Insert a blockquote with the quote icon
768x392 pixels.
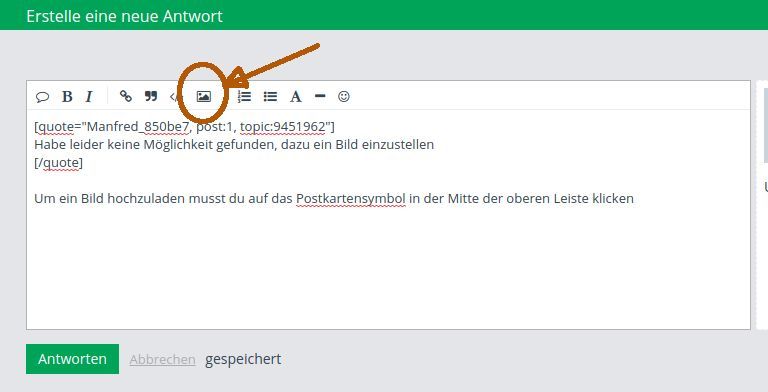[x=151, y=96]
